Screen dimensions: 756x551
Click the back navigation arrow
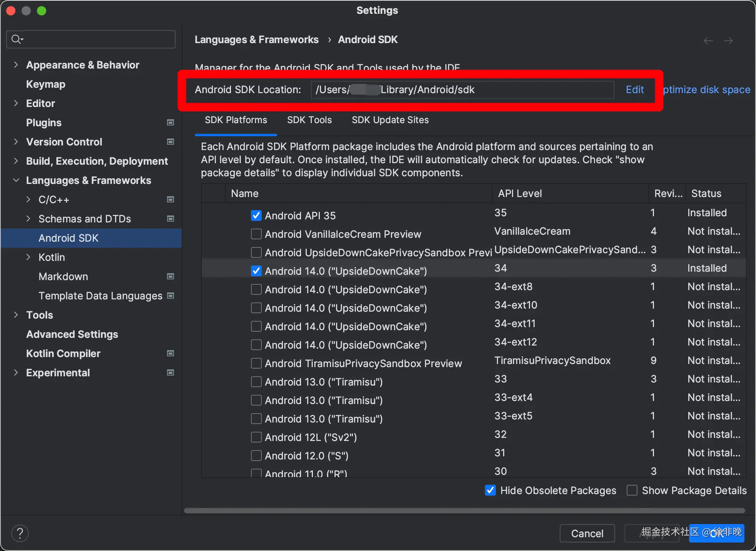(708, 41)
